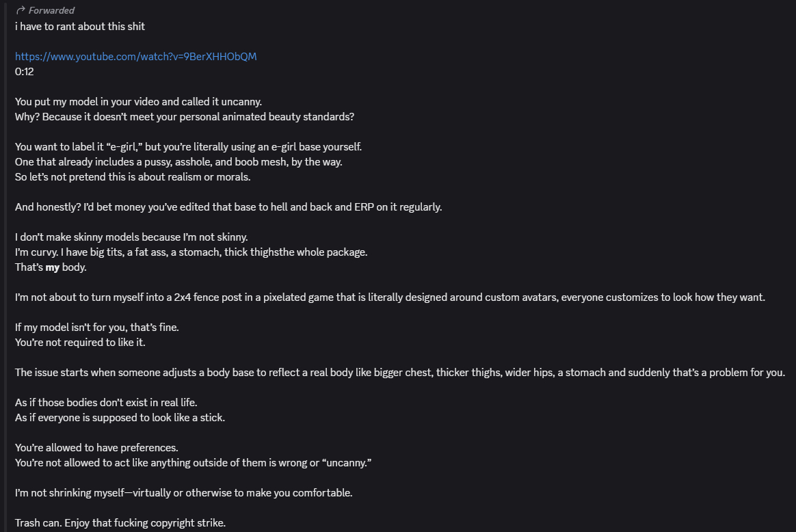Click "You're allowed to have preferences" line
The width and height of the screenshot is (796, 532).
coord(96,447)
